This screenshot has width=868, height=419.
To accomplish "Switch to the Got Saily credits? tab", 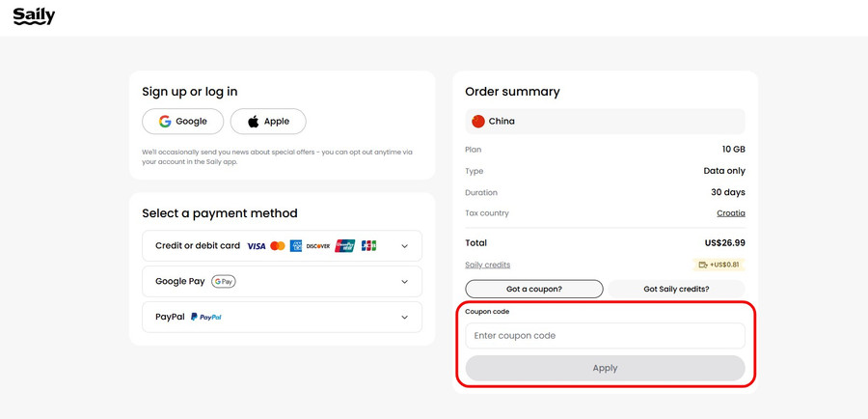I will click(x=676, y=289).
